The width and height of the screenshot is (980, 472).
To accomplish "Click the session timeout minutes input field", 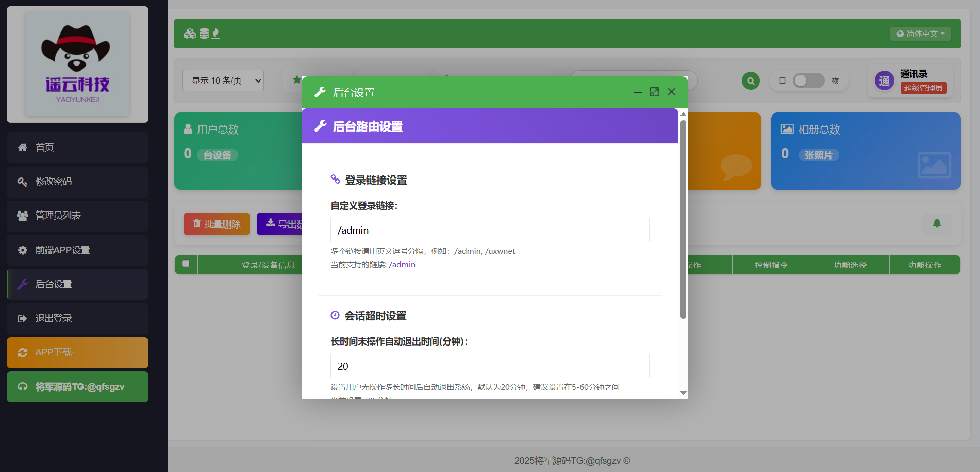I will point(489,366).
